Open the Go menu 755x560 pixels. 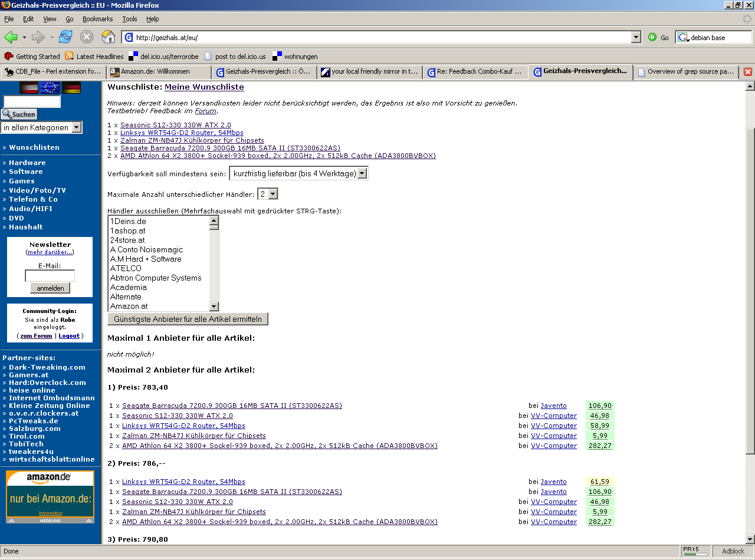pyautogui.click(x=70, y=19)
